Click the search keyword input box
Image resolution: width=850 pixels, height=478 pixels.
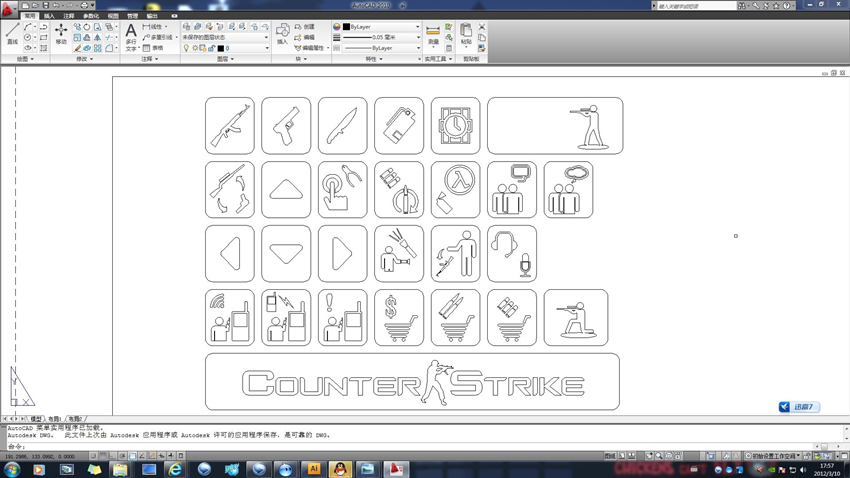pos(697,5)
